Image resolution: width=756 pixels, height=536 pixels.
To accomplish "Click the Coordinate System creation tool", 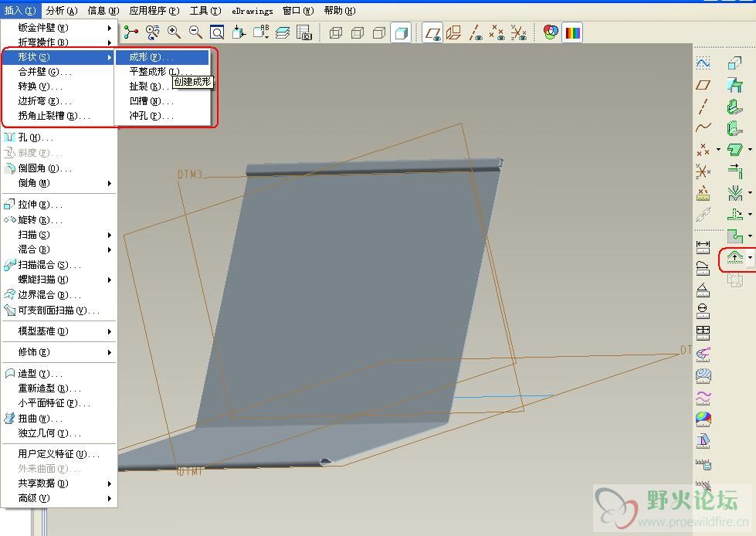I will (703, 171).
